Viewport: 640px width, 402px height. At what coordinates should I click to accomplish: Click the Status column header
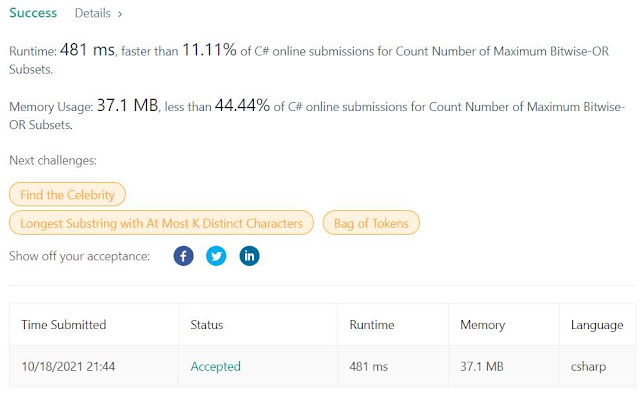[207, 324]
